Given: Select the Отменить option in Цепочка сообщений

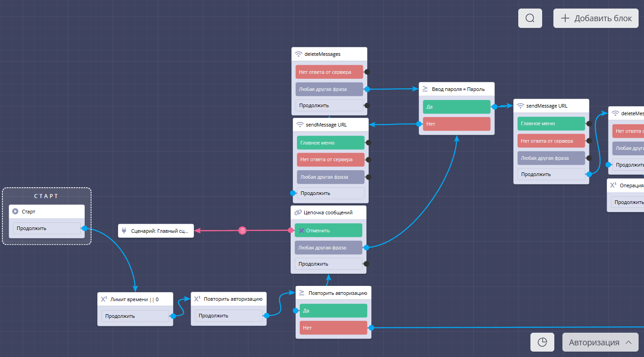Looking at the screenshot, I should coord(328,230).
